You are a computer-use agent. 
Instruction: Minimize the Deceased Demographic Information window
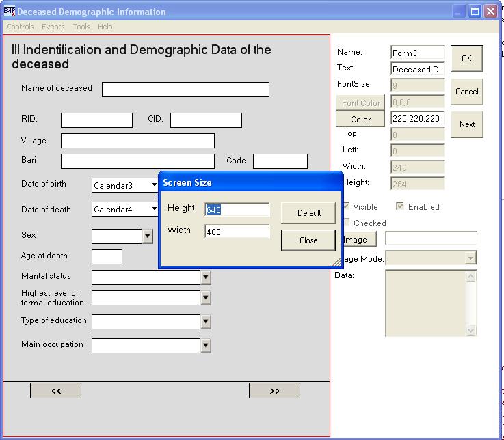point(459,12)
